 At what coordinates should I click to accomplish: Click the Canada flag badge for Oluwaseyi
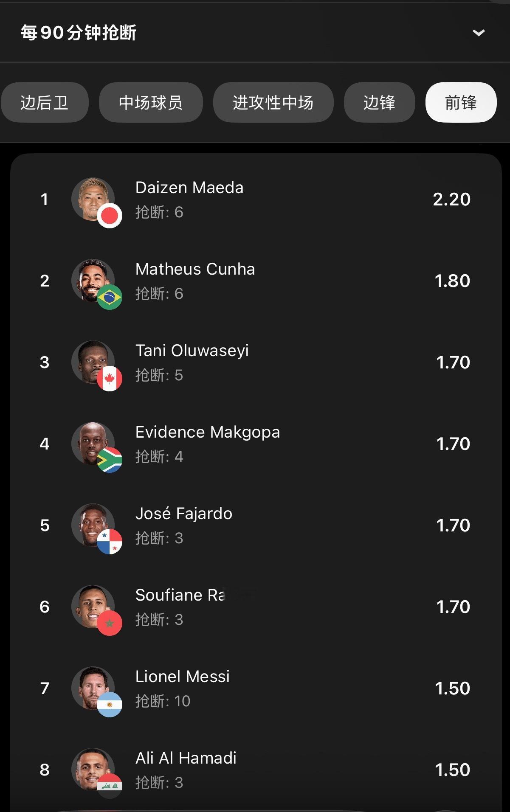110,379
